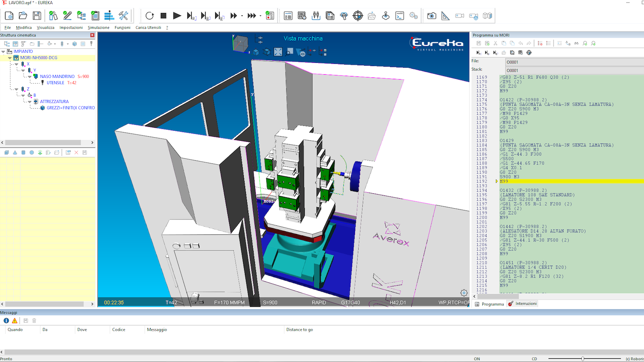Click the pencil check toolbar icon
Screen dimensions: 644x362
point(67,16)
